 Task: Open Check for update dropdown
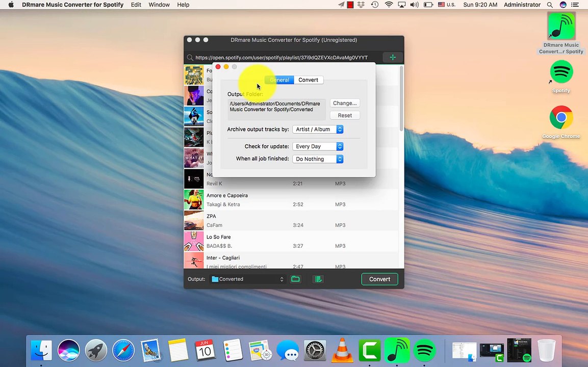[x=318, y=147]
